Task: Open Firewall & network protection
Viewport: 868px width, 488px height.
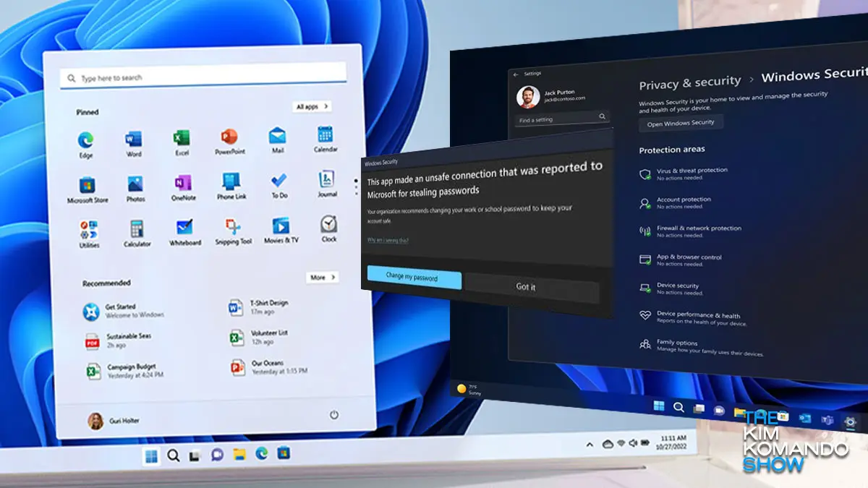Action: pos(690,231)
